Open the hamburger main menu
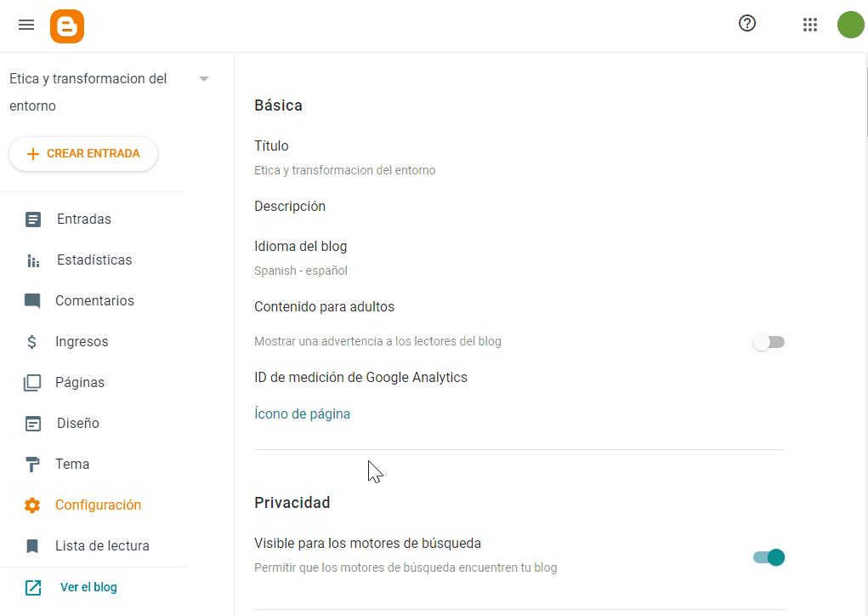Screen dimensions: 868x616 tap(26, 25)
